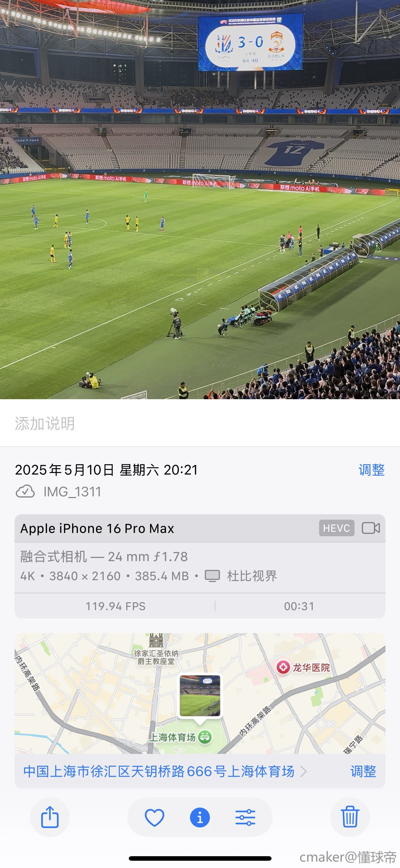
Task: Open the 上海体育场 address link
Action: pyautogui.click(x=159, y=771)
